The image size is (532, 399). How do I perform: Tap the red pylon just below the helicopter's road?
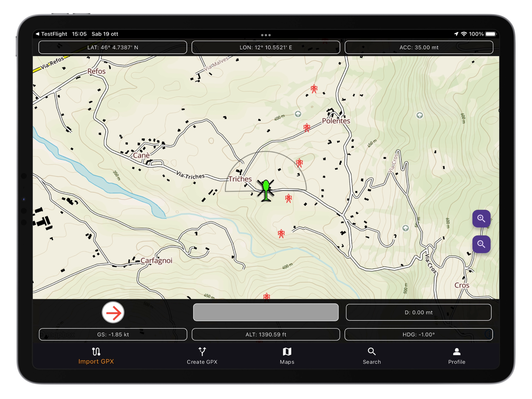click(289, 198)
